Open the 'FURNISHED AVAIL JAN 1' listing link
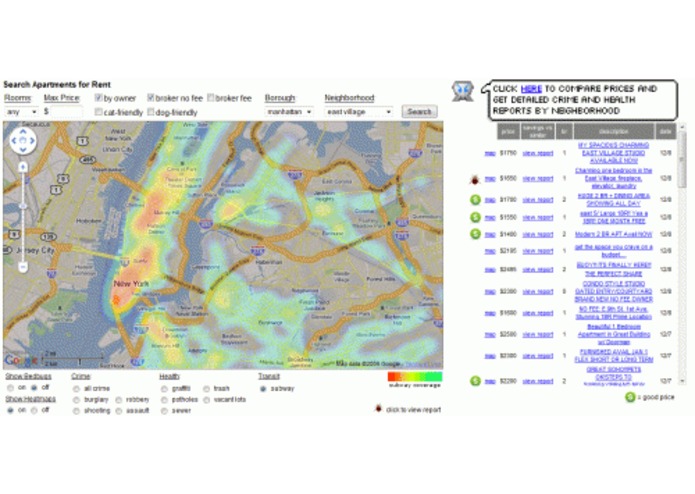 pos(613,356)
